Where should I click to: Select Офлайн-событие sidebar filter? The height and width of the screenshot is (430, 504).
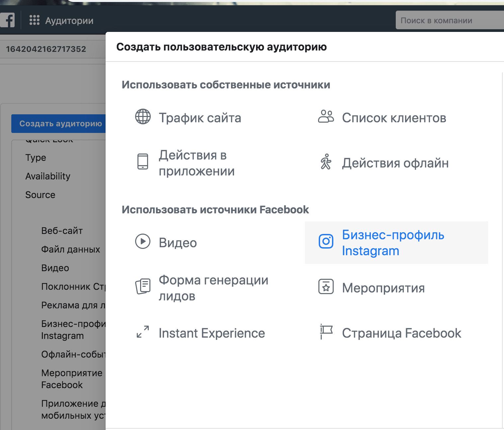[x=73, y=354]
